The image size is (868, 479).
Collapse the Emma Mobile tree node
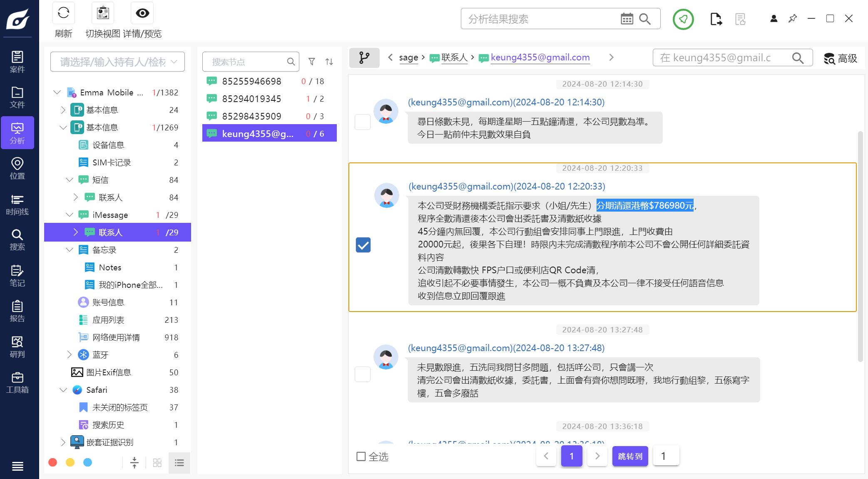[57, 92]
